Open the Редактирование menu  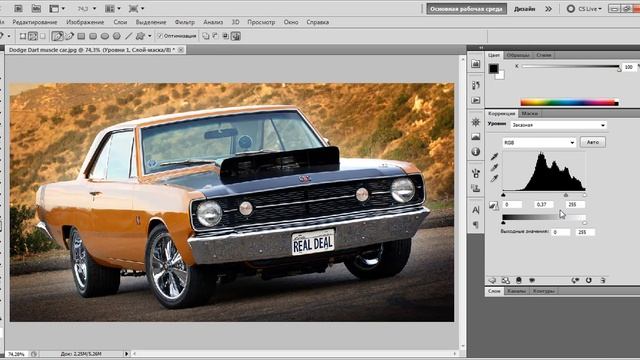35,22
